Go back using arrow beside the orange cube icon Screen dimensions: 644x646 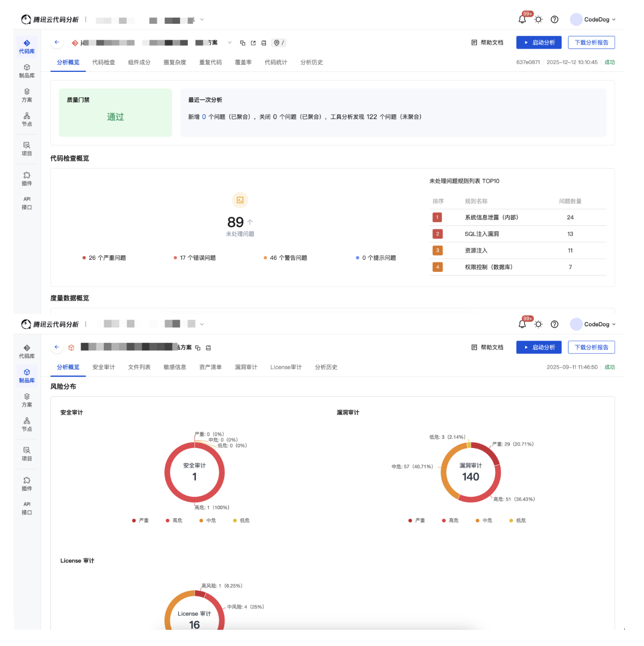coord(57,347)
